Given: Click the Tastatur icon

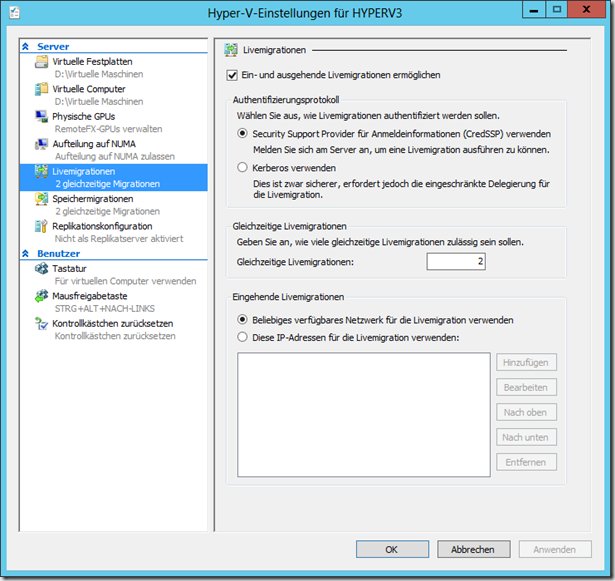Looking at the screenshot, I should 42,269.
